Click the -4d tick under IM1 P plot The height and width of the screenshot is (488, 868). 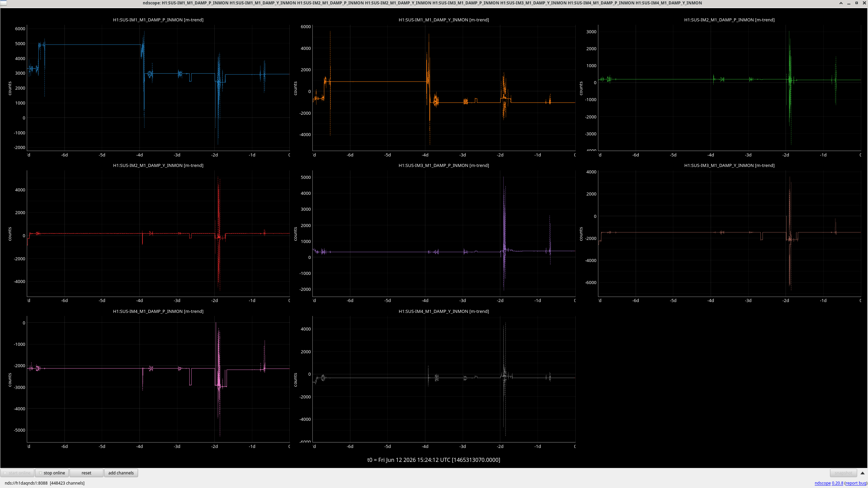139,155
